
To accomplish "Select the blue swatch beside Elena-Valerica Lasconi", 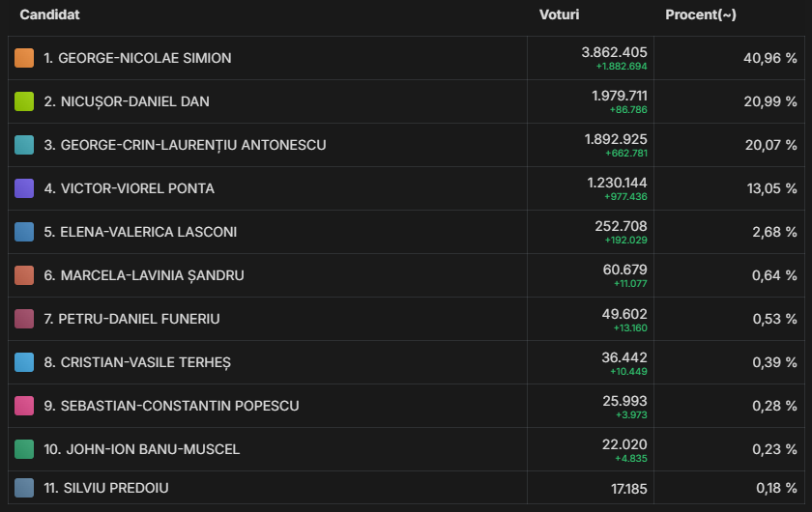I will [x=24, y=232].
